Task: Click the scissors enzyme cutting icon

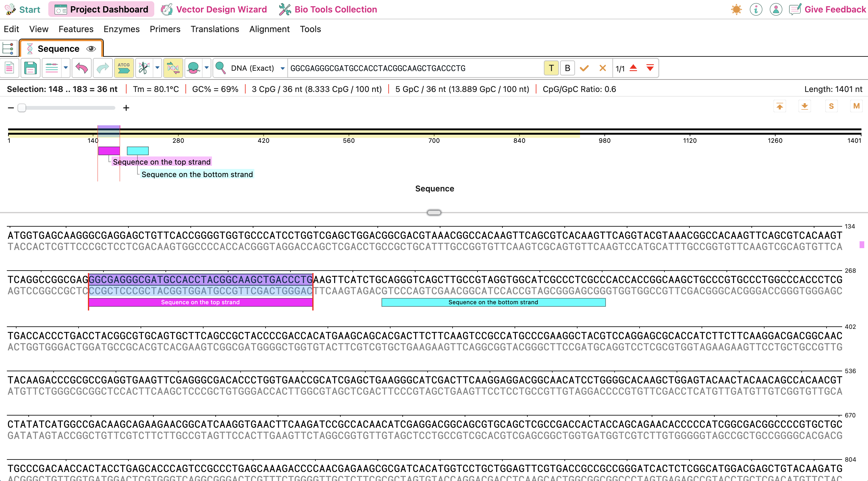Action: click(x=144, y=68)
